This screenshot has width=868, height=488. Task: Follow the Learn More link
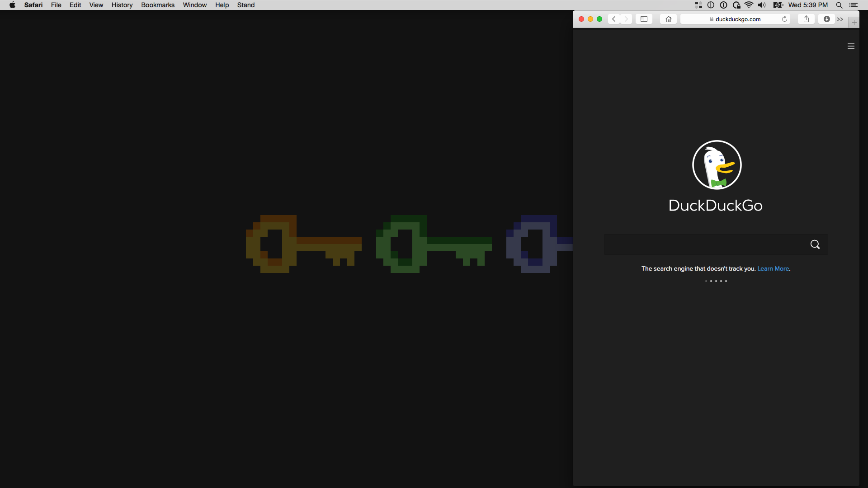[773, 268]
